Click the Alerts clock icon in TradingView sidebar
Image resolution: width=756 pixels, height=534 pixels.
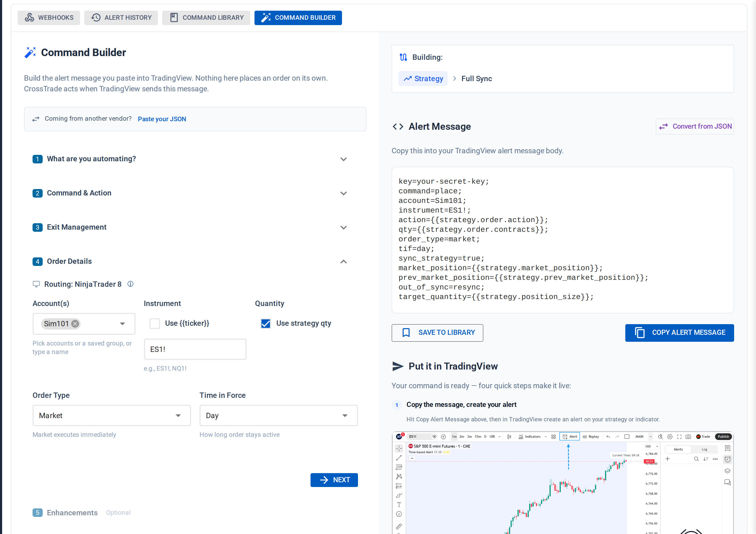727,459
